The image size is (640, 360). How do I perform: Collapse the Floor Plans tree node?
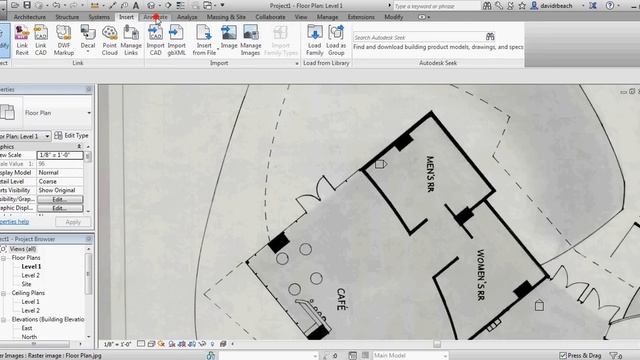(3, 258)
